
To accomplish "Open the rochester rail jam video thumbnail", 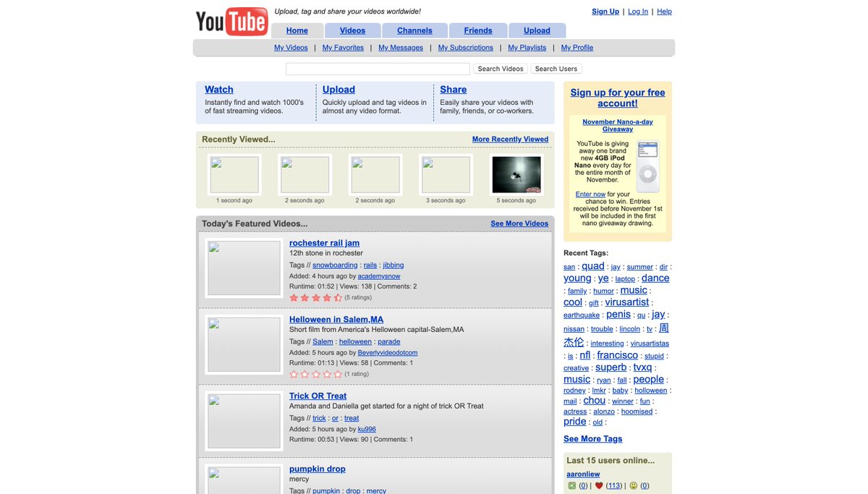I will 244,268.
